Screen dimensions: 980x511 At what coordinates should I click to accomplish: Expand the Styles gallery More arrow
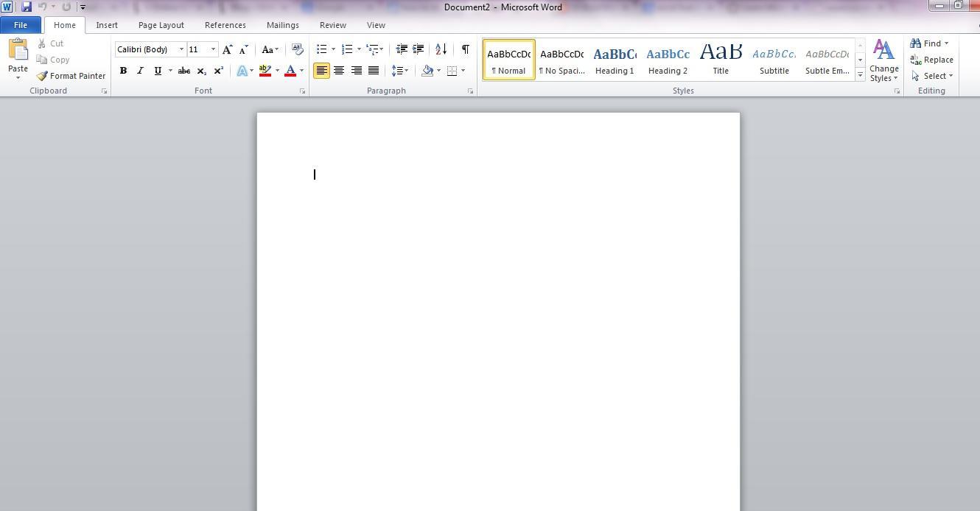coord(860,75)
